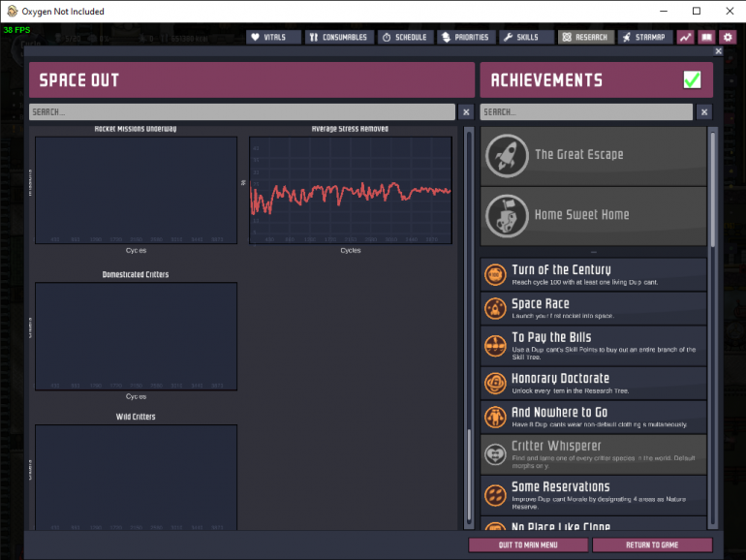Image resolution: width=746 pixels, height=560 pixels.
Task: Focus the Space Out search field
Action: click(x=241, y=111)
